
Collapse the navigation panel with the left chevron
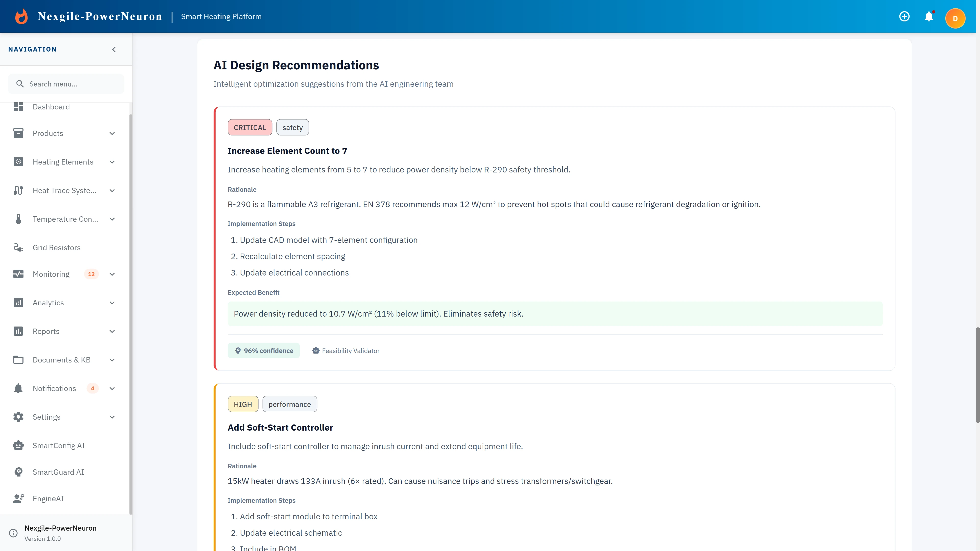click(x=113, y=49)
